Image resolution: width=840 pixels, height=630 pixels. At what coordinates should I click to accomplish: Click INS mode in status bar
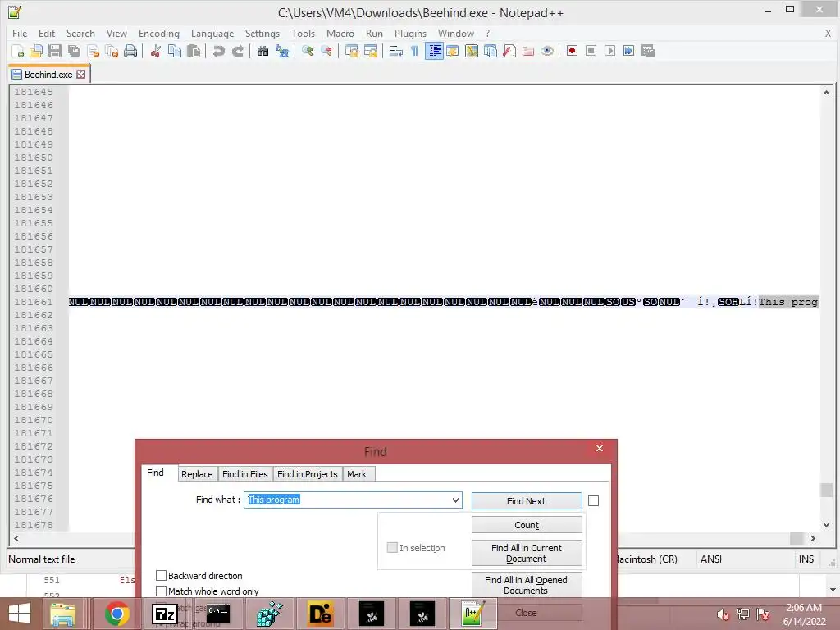[x=806, y=559]
